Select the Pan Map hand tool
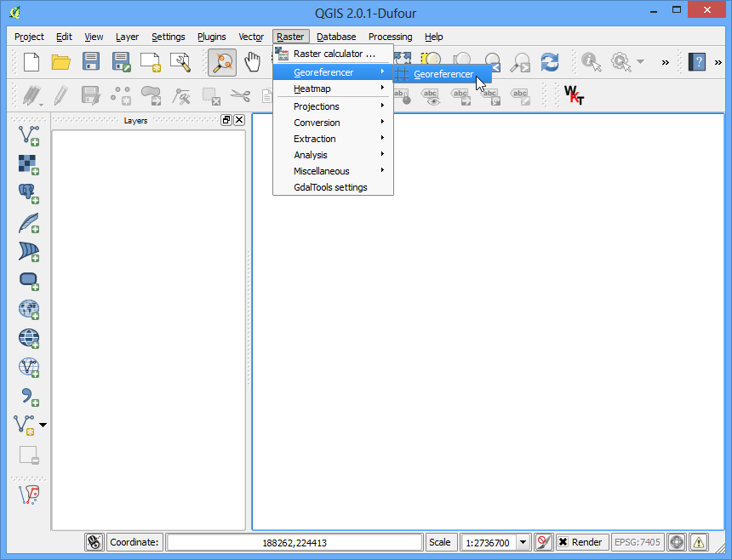Image resolution: width=732 pixels, height=560 pixels. [x=252, y=62]
